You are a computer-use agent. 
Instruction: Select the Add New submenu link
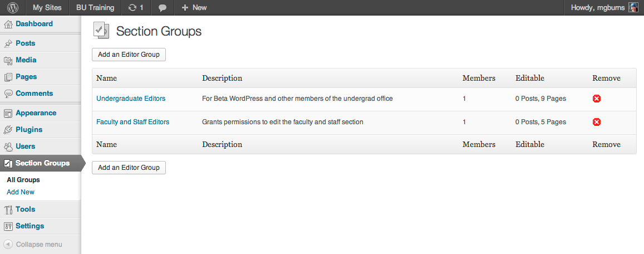[x=21, y=192]
